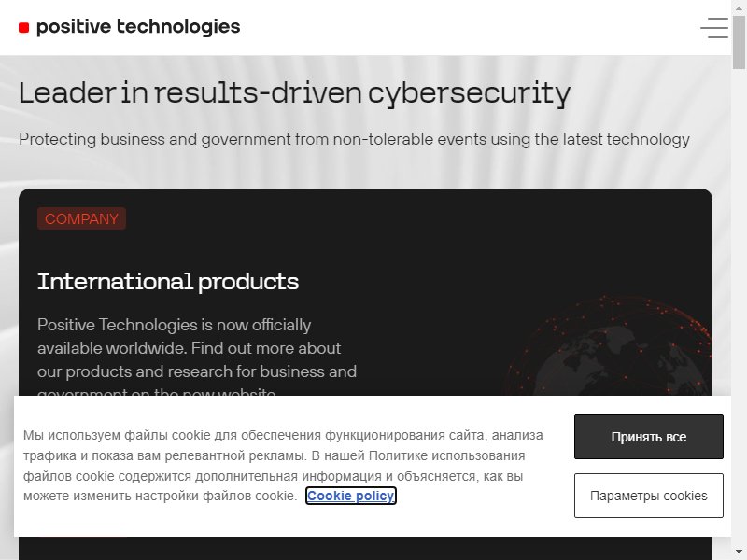This screenshot has width=747, height=560.
Task: Open the hamburger navigation menu
Action: [713, 28]
